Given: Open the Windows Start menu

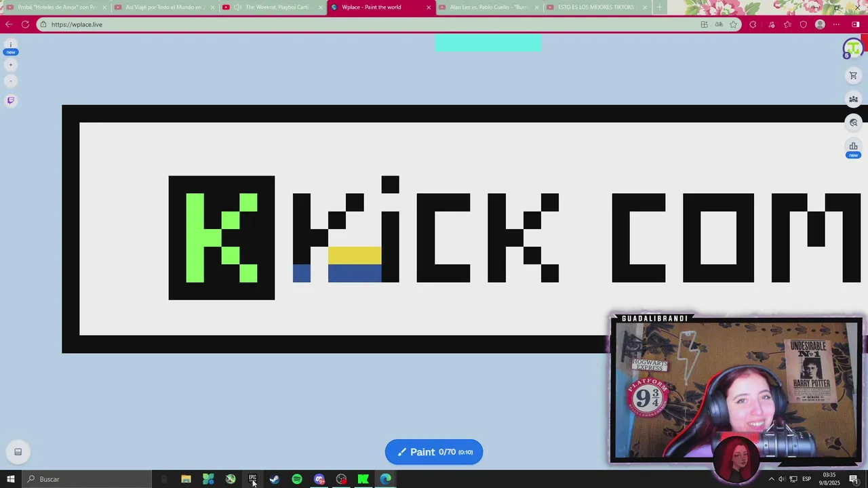Looking at the screenshot, I should (x=11, y=479).
